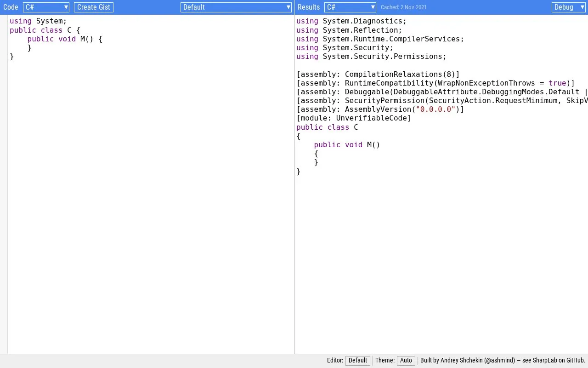This screenshot has height=368, width=588.
Task: Click 'public class C {' in the code editor
Action: click(x=45, y=30)
